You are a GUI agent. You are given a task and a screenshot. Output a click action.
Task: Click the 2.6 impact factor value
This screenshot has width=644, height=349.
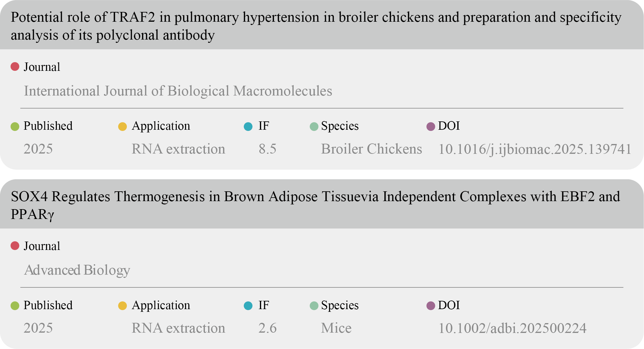pyautogui.click(x=267, y=328)
